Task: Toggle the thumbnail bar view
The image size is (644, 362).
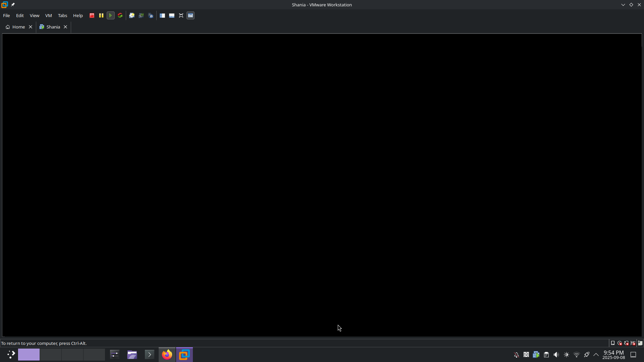Action: coord(172,16)
